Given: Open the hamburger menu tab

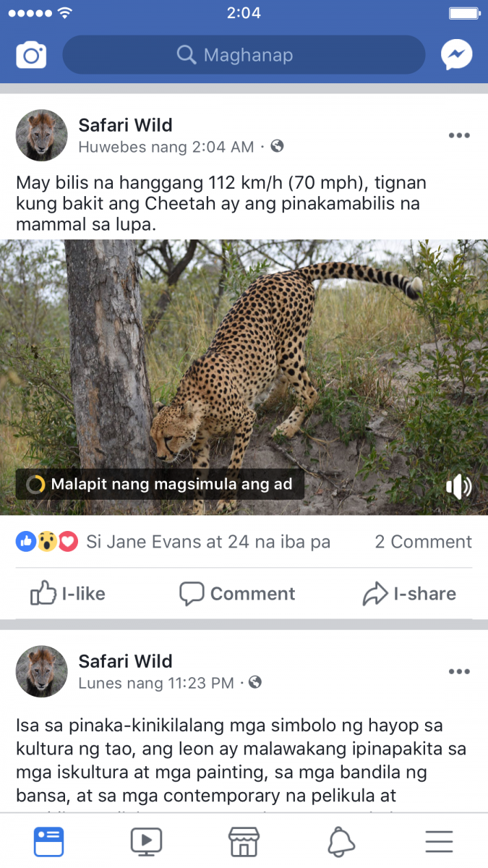Looking at the screenshot, I should (439, 841).
